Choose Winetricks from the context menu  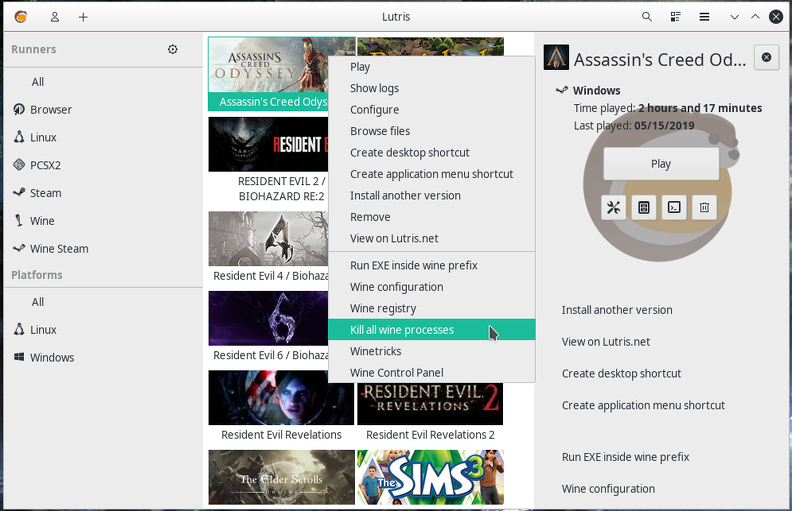click(431, 351)
